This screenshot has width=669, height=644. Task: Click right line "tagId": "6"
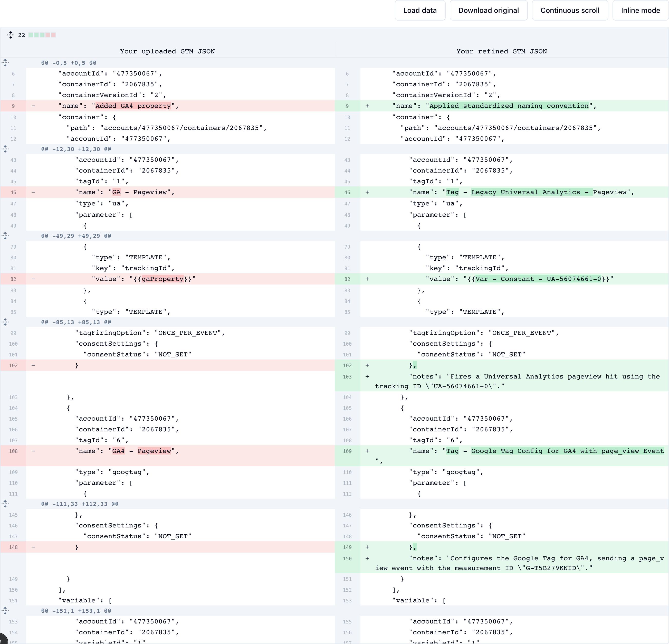click(x=436, y=440)
